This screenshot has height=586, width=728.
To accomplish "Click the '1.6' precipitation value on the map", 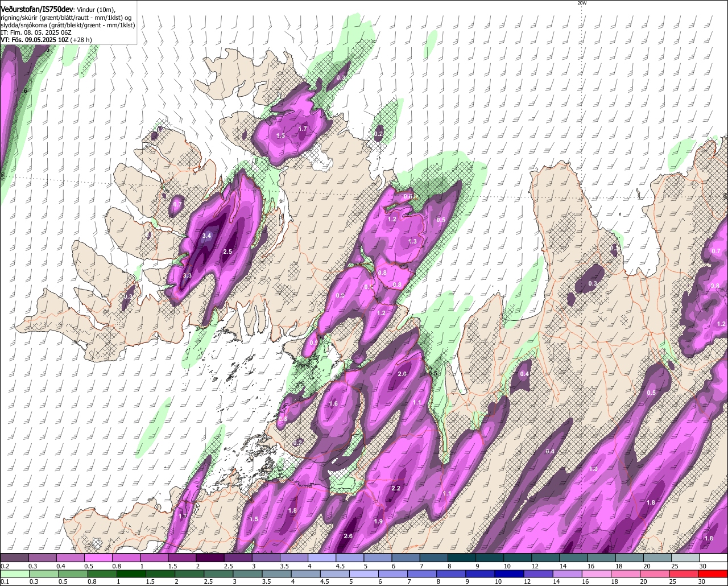I will point(334,403).
